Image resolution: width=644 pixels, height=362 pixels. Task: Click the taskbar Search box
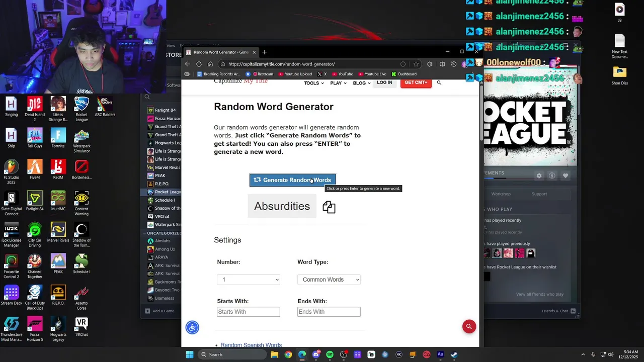coord(232,354)
